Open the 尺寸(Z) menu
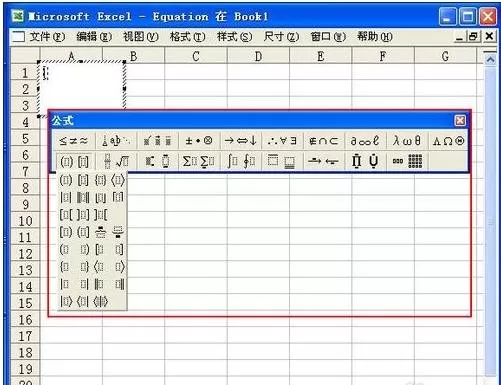The height and width of the screenshot is (385, 501). [x=281, y=37]
